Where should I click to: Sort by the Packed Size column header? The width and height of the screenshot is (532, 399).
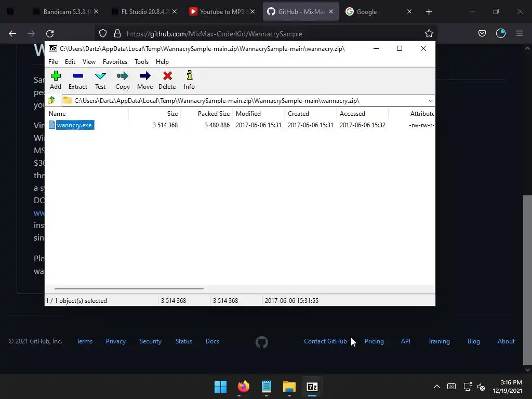[x=207, y=114]
